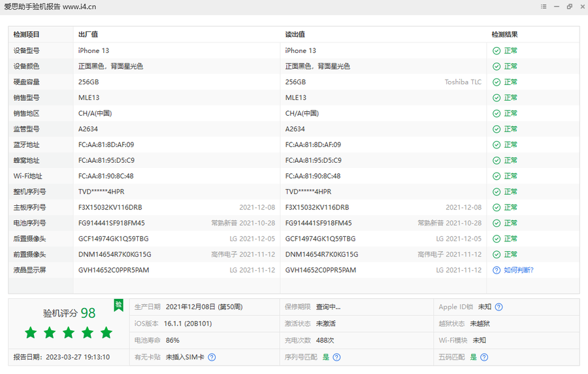The image size is (588, 374).
Task: Open the list menu icon in title bar
Action: (x=544, y=7)
